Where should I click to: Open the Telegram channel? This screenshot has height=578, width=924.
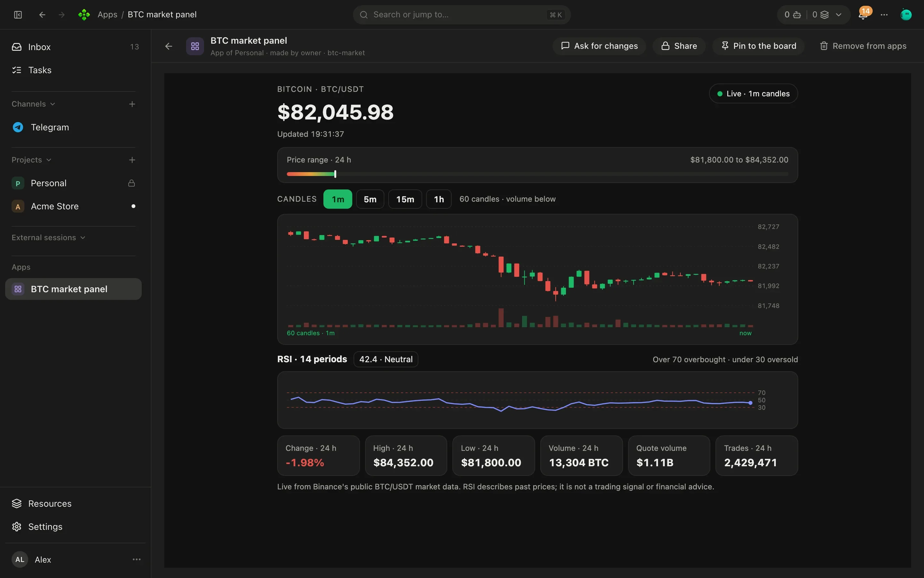[x=74, y=127]
